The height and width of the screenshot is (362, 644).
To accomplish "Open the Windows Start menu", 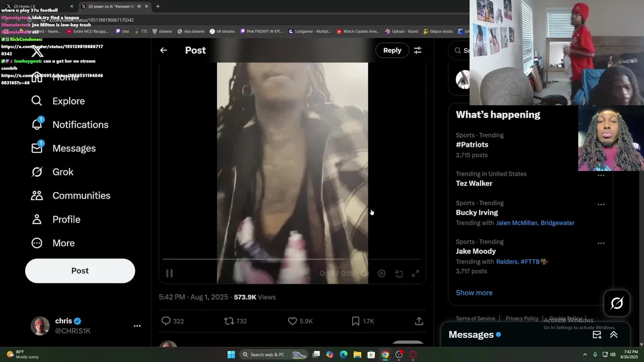I will pos(231,354).
